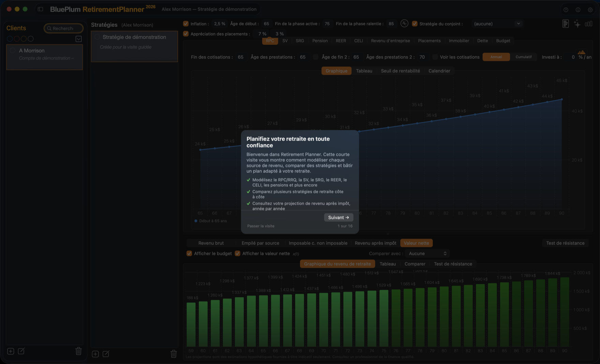Click the Recherche client search field
600x364 pixels.
pyautogui.click(x=63, y=28)
